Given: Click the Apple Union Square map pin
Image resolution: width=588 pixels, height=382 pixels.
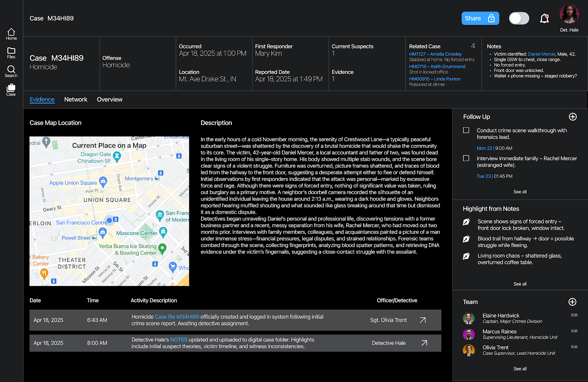Looking at the screenshot, I should [x=103, y=181].
